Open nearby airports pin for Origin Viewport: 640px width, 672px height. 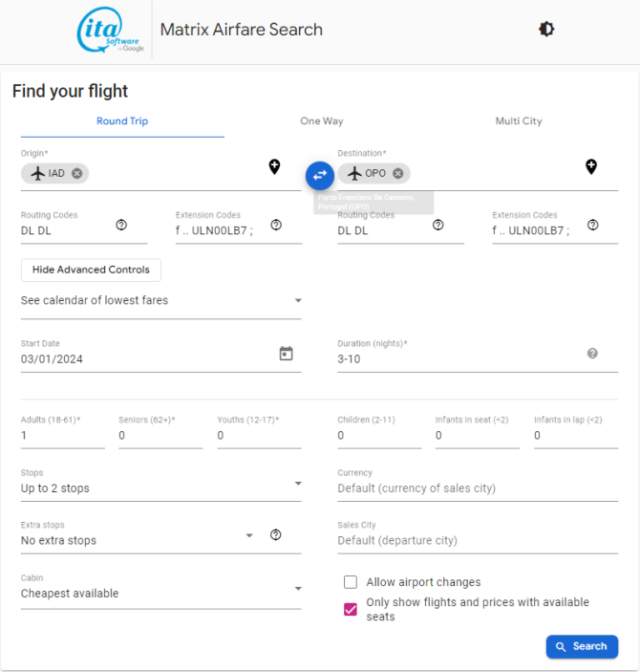[x=274, y=166]
